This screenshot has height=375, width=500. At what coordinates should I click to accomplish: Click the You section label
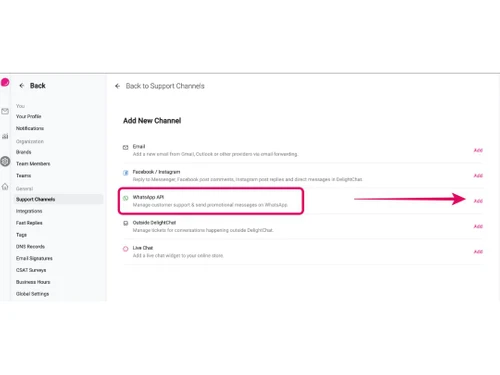point(20,106)
